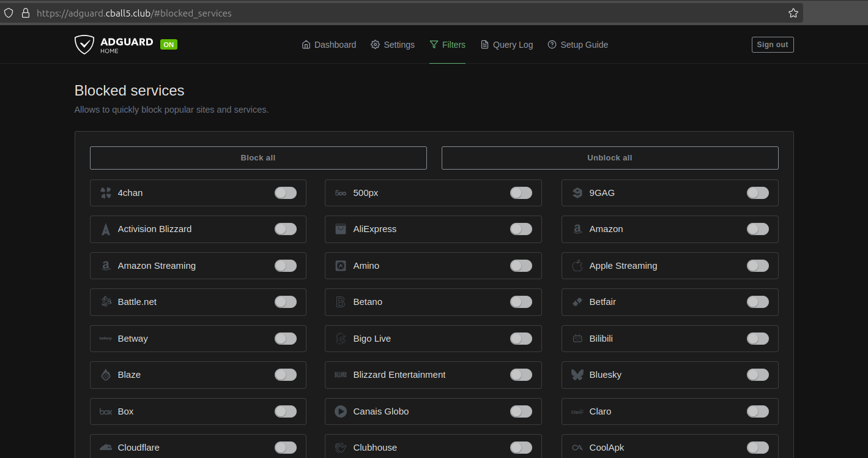Switch on blocking for Bilibili

point(758,339)
